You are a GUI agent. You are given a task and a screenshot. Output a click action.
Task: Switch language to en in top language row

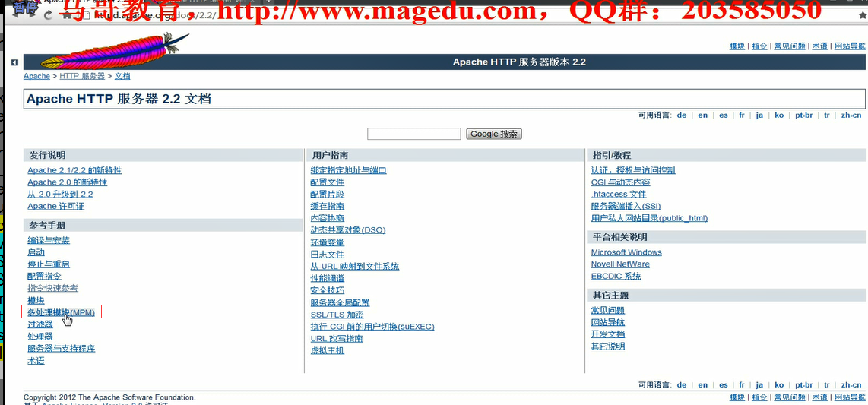[702, 115]
